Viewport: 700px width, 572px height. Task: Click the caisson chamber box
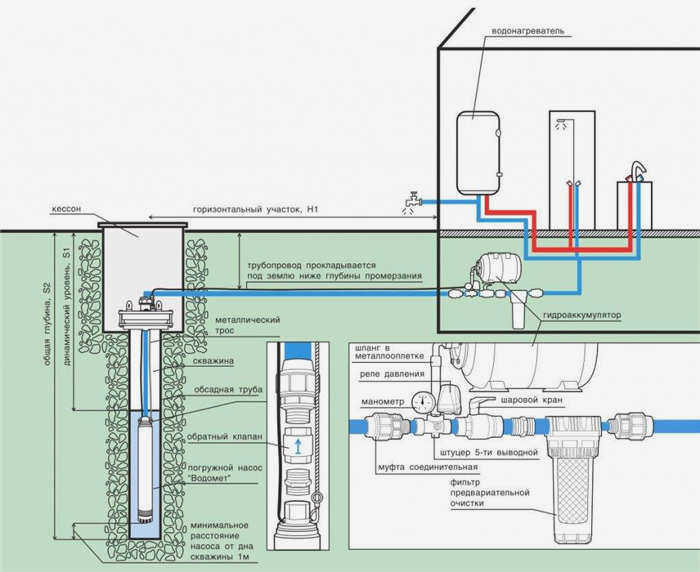click(142, 278)
